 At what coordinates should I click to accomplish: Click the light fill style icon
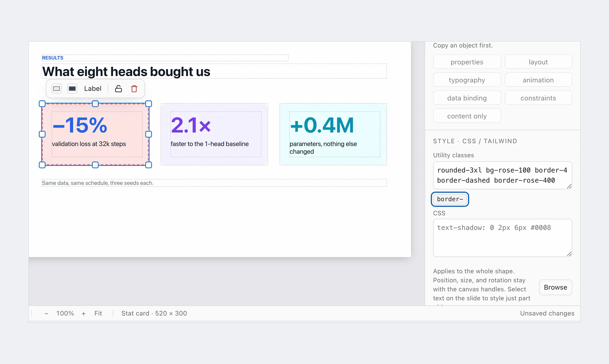pos(57,89)
